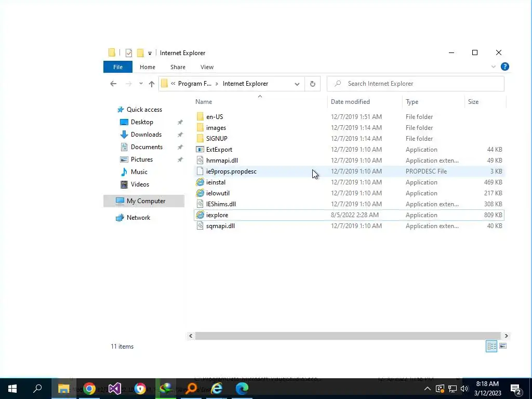Open Videos in the navigation pane
This screenshot has width=532, height=399.
[x=140, y=184]
